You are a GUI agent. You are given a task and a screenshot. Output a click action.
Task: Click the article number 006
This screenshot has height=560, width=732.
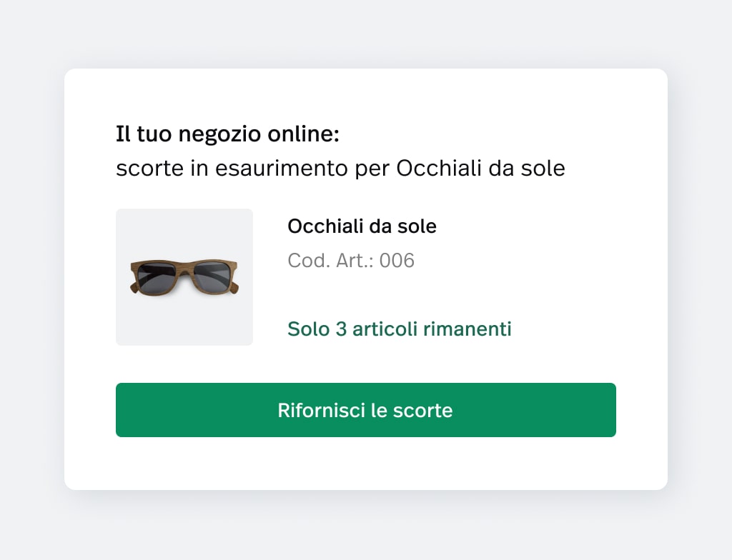click(397, 260)
